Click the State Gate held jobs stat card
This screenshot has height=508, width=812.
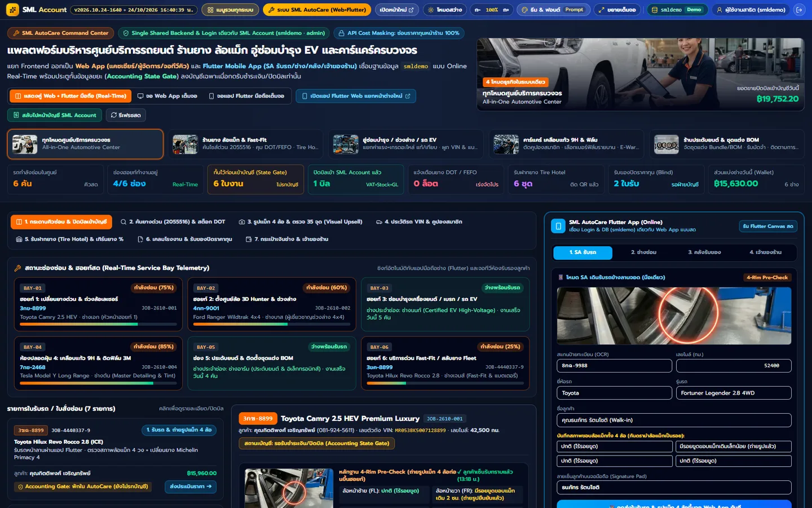[x=255, y=179]
